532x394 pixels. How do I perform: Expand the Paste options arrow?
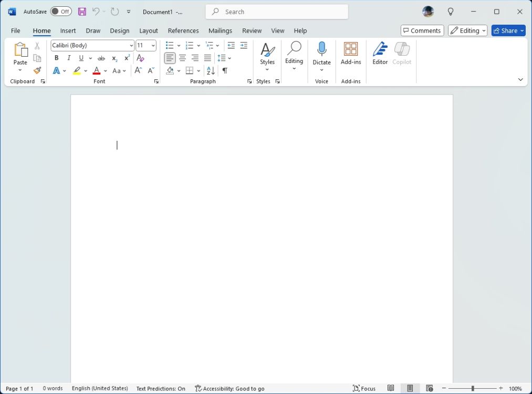click(20, 70)
